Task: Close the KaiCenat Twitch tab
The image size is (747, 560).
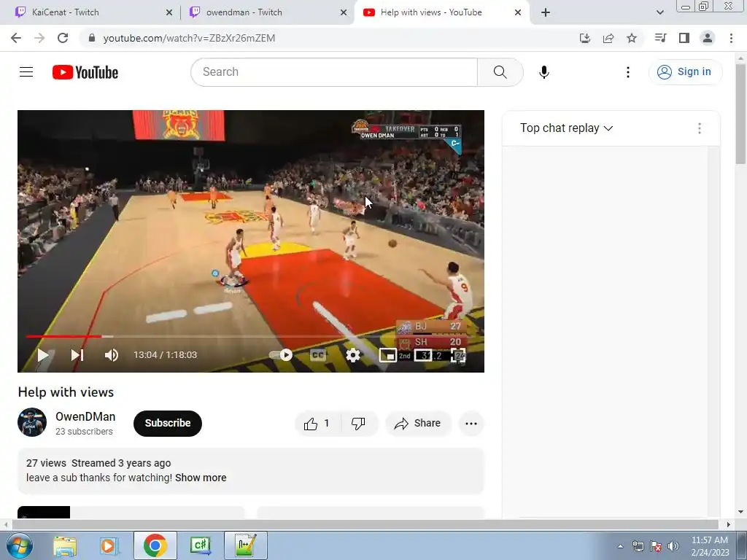Action: coord(169,13)
